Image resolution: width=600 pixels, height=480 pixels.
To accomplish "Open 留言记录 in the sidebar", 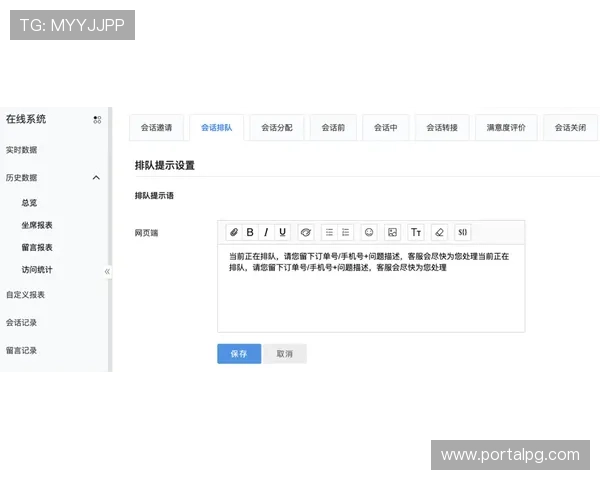I will click(21, 350).
